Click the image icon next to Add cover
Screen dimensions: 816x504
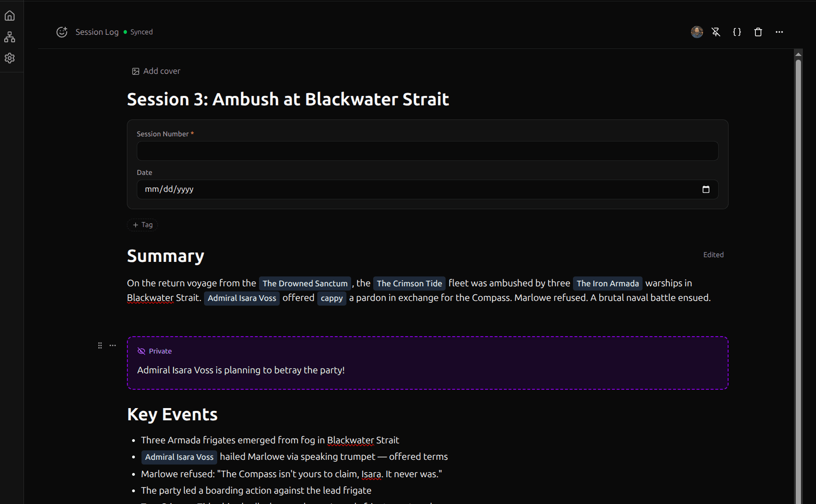click(135, 71)
